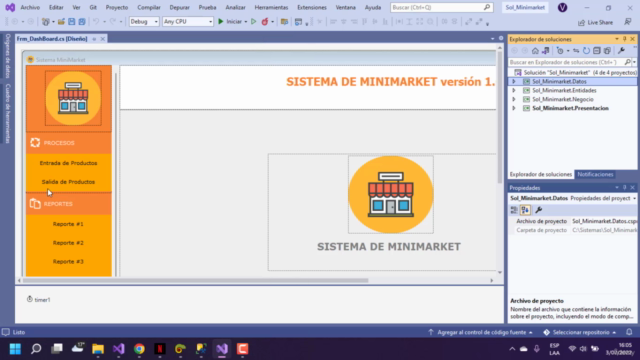This screenshot has height=360, width=640.
Task: Toggle Solution and folder views icon
Action: click(545, 51)
